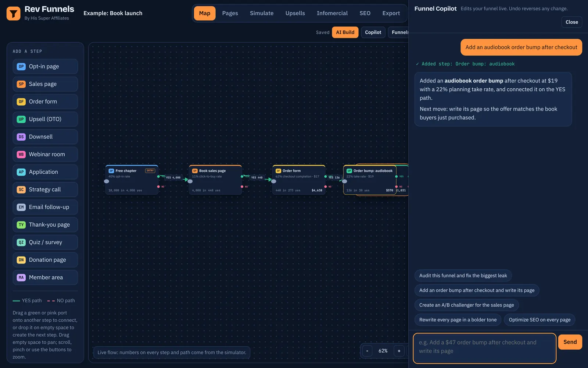Click the Rev Funnels logo icon
The height and width of the screenshot is (368, 588).
[14, 14]
